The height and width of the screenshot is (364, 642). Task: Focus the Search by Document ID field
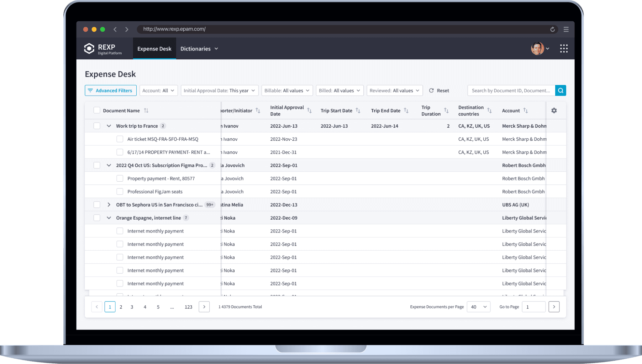tap(511, 91)
